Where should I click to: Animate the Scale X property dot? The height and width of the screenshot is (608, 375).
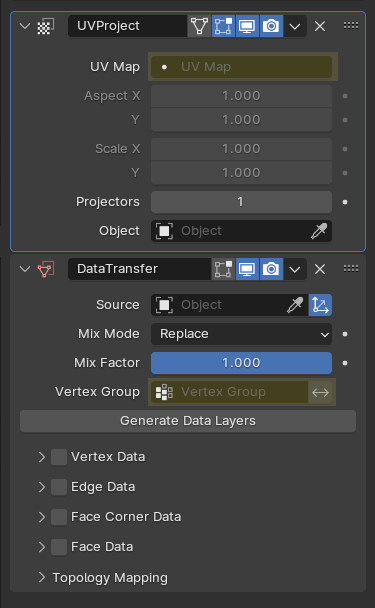click(345, 149)
